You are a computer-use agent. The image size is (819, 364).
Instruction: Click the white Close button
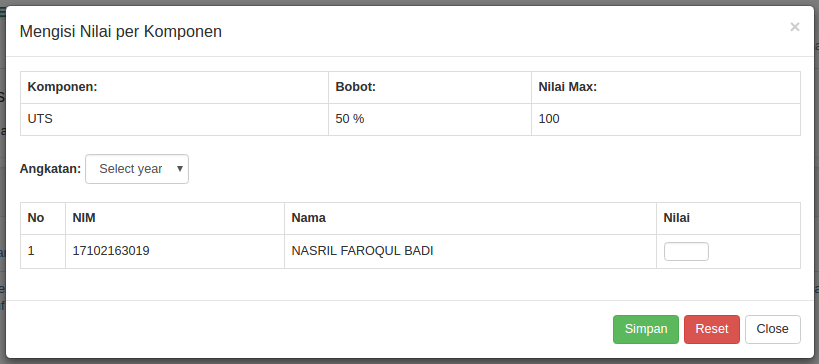click(772, 329)
